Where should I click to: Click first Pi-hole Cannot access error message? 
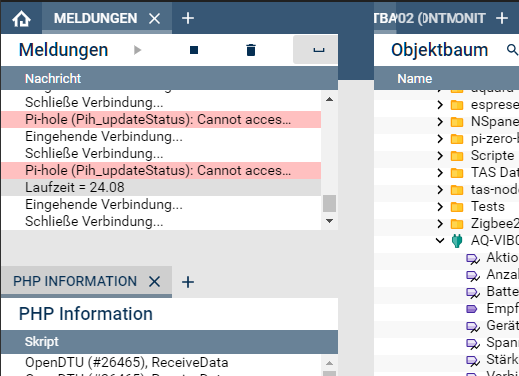(x=161, y=119)
